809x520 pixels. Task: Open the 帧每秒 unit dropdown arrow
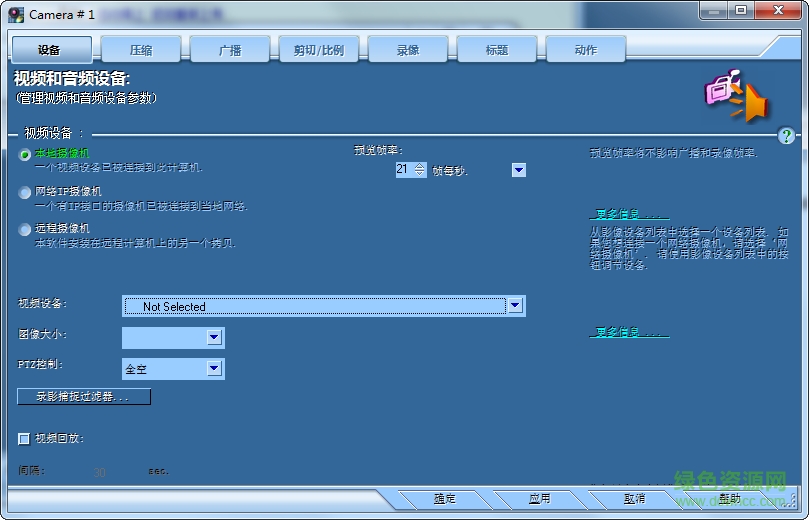pos(519,170)
